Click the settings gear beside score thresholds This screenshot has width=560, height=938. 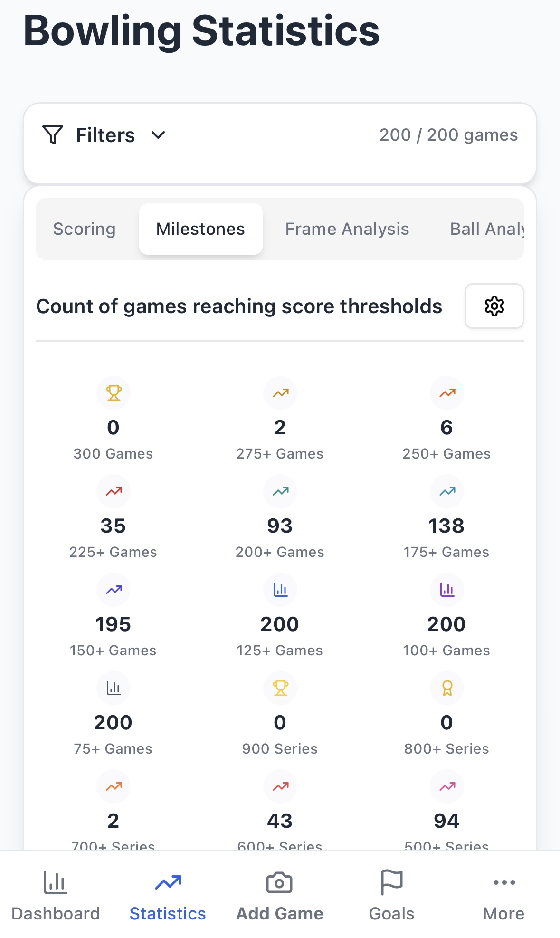click(494, 306)
